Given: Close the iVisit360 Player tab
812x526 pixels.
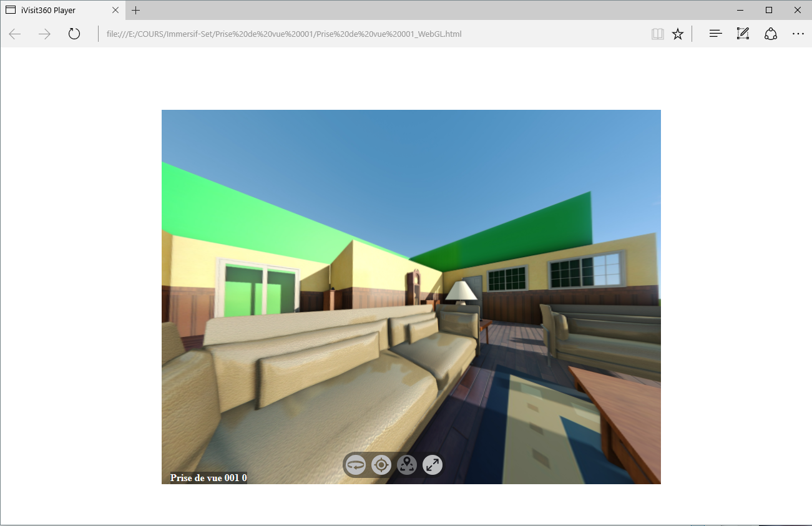Looking at the screenshot, I should pyautogui.click(x=115, y=10).
